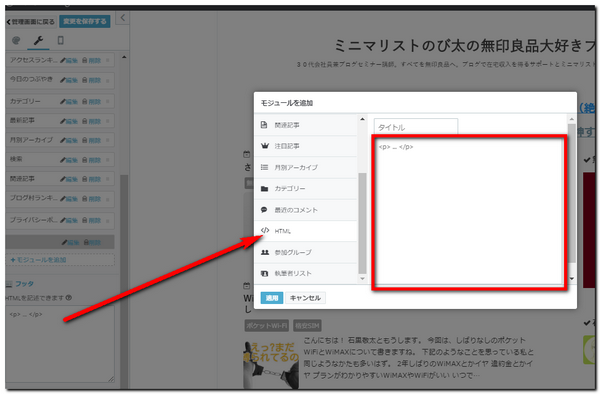Delete the カテゴリー sidebar module
The height and width of the screenshot is (394, 600).
[91, 102]
